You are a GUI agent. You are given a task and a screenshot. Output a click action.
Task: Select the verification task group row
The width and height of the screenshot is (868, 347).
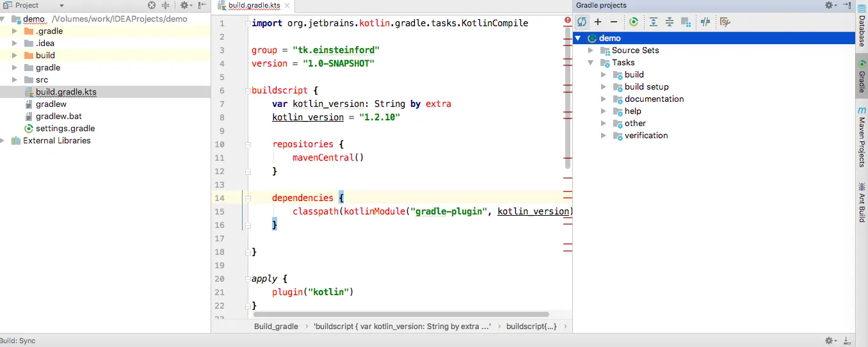[714, 136]
